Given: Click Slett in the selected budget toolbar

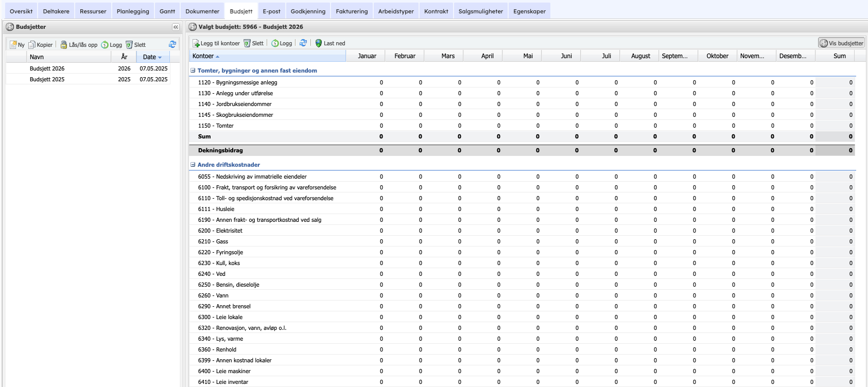Looking at the screenshot, I should tap(254, 43).
